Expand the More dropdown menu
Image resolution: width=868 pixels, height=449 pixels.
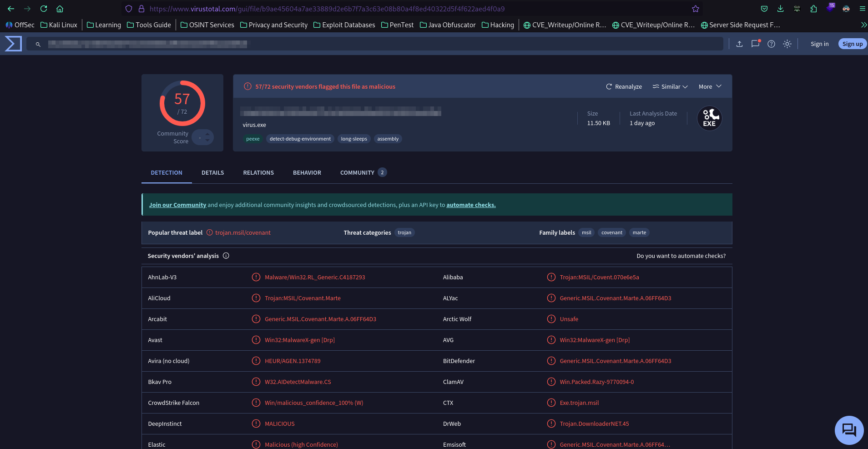710,86
